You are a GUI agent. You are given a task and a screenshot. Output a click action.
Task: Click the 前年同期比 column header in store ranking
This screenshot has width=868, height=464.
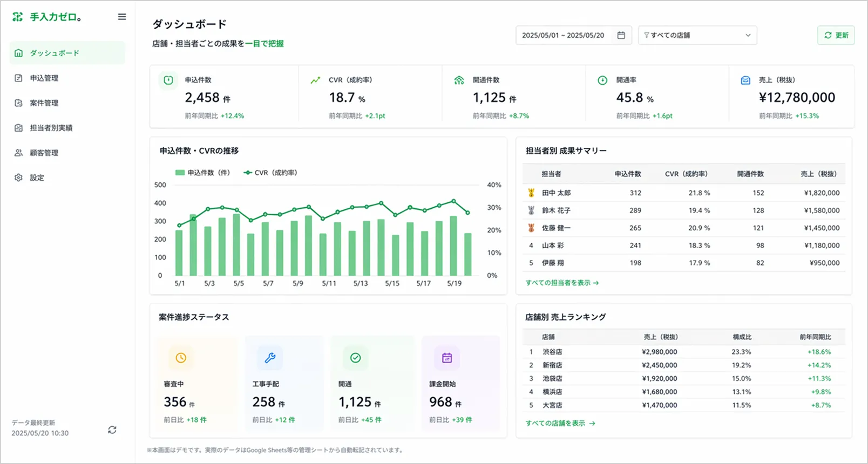(815, 337)
